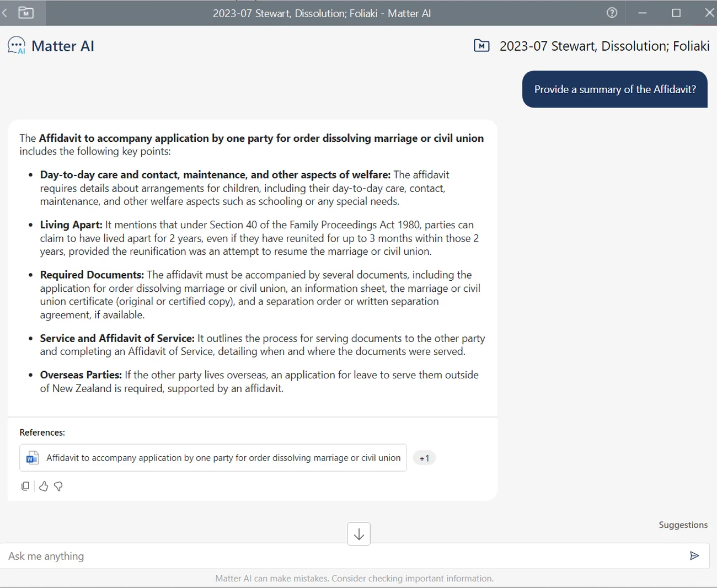Open the help question mark icon
The width and height of the screenshot is (717, 588).
[x=612, y=13]
